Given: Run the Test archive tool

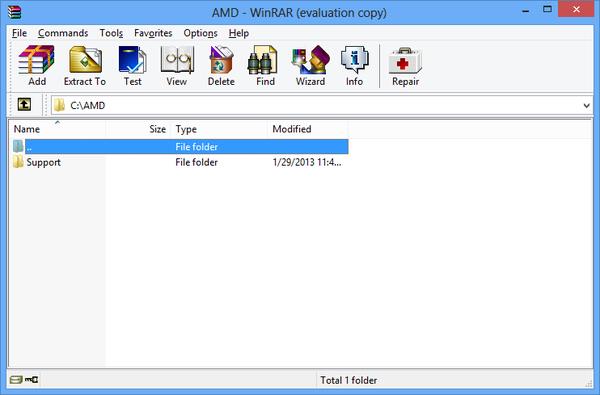Looking at the screenshot, I should tap(132, 66).
